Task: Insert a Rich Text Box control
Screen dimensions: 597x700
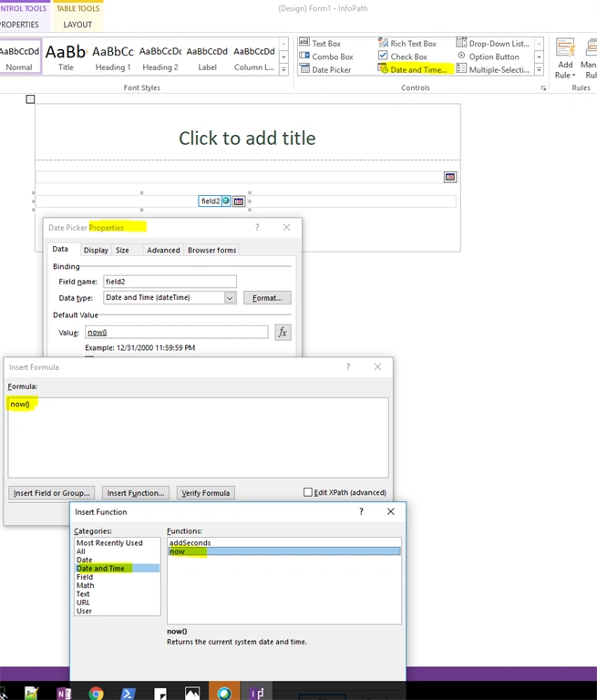Action: click(x=407, y=44)
